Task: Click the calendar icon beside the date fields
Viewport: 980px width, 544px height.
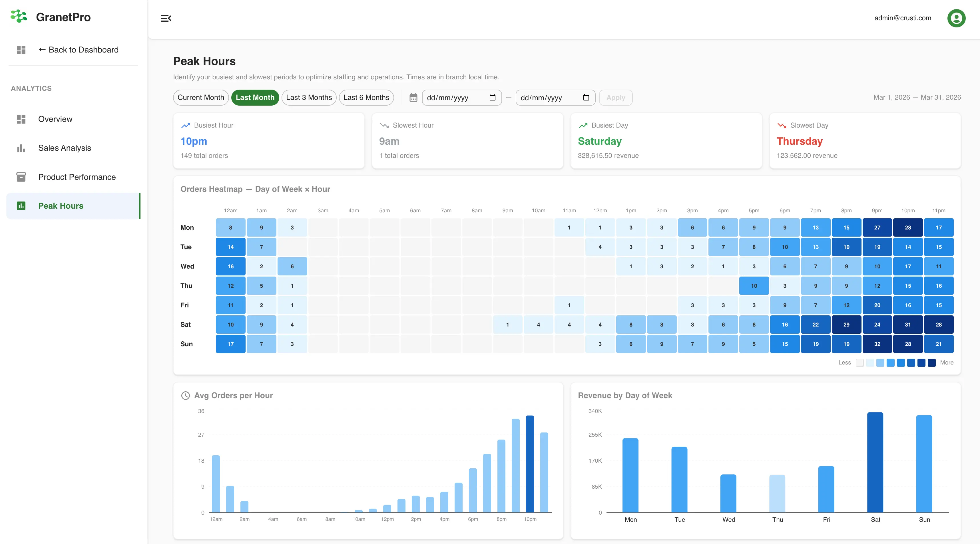Action: coord(413,98)
